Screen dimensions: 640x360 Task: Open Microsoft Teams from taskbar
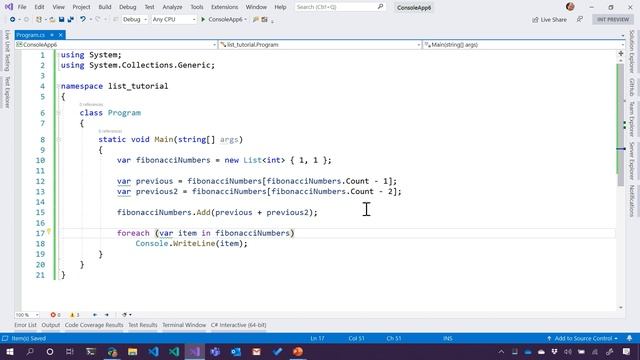pyautogui.click(x=215, y=351)
